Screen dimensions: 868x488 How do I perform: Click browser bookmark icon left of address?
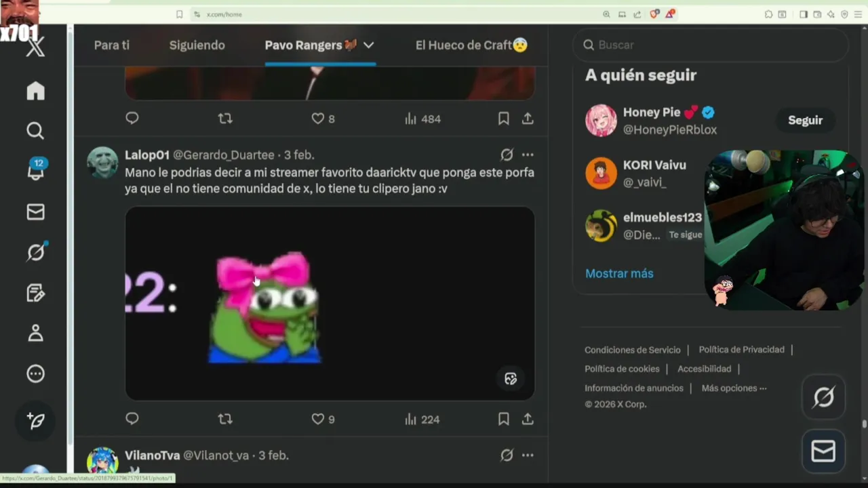coord(179,14)
